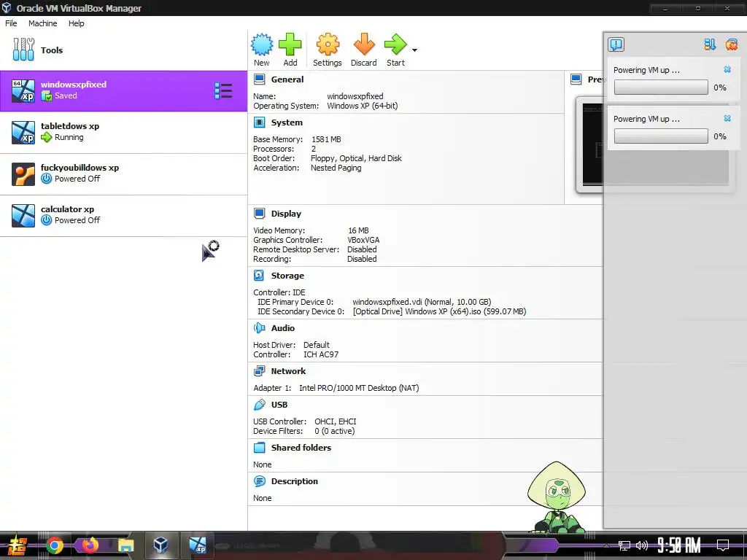Screen dimensions: 747x560
Task: Open the File menu
Action: click(x=11, y=23)
